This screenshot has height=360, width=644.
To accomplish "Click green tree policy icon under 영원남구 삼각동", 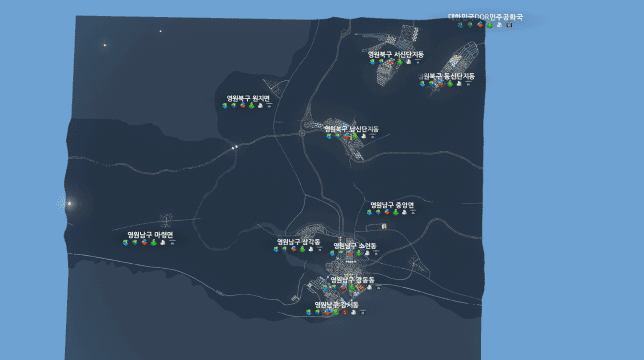I will click(302, 249).
